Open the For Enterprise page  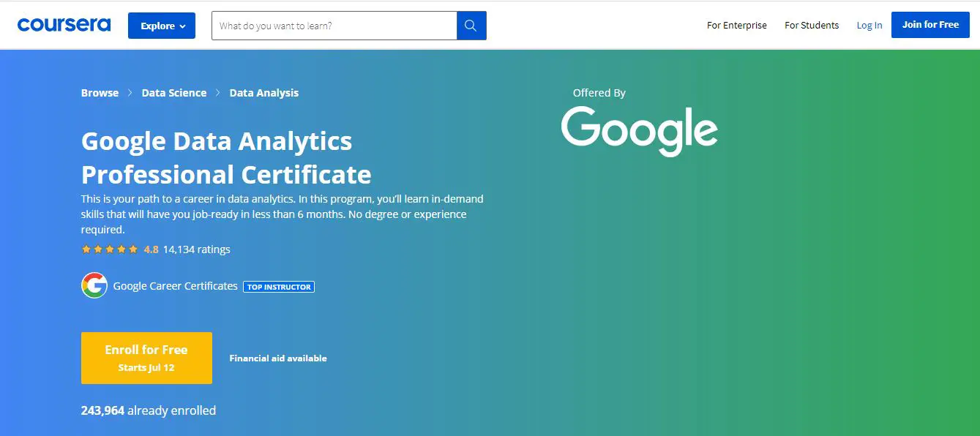[736, 25]
